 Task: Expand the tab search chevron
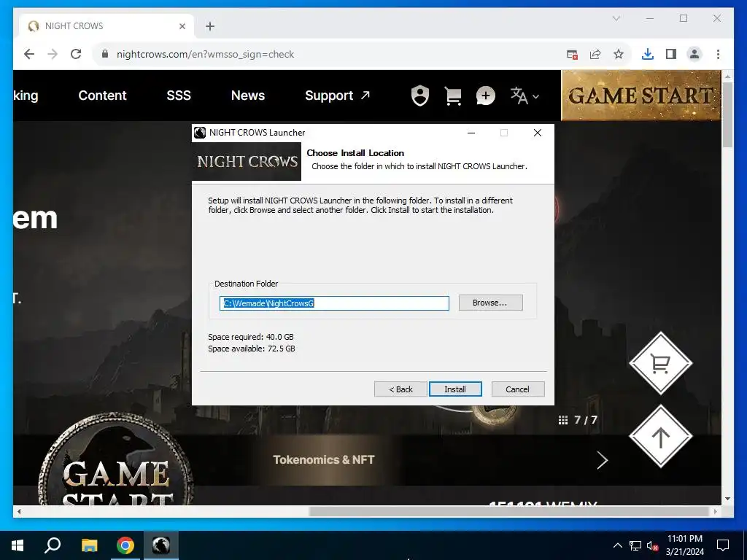tap(616, 18)
